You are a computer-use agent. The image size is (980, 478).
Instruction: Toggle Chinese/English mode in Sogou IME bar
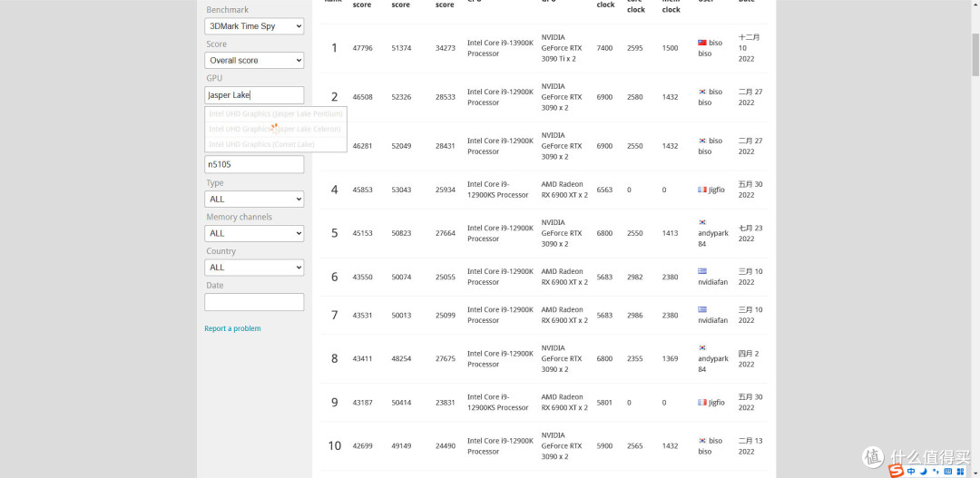[910, 471]
